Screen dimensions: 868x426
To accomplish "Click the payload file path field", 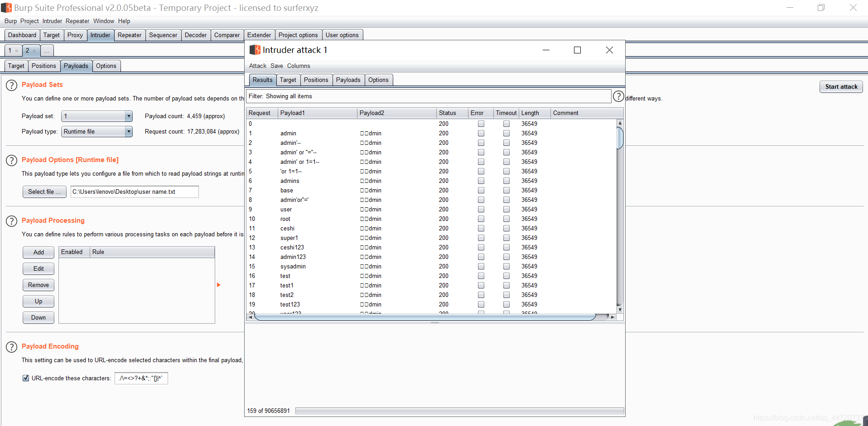I will tap(135, 192).
